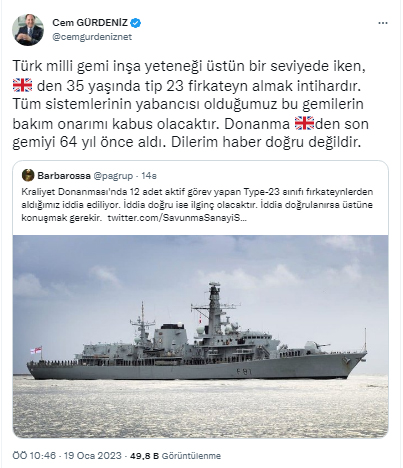Open the @cemgurdeniznet handle link
Image resolution: width=403 pixels, height=468 pixels.
tap(92, 37)
